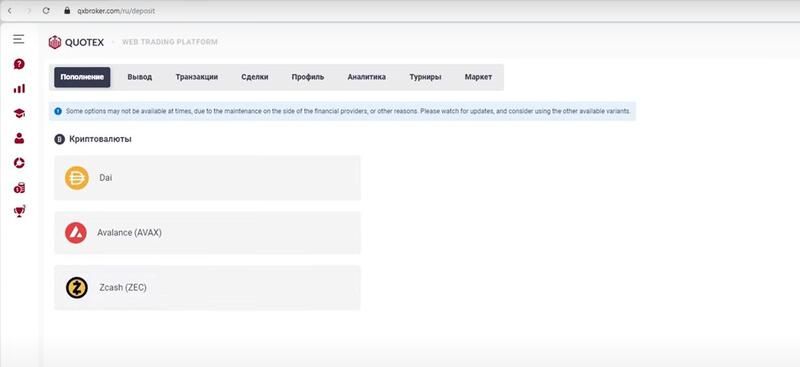800x367 pixels.
Task: Click the info icon in the notice banner
Action: click(58, 111)
